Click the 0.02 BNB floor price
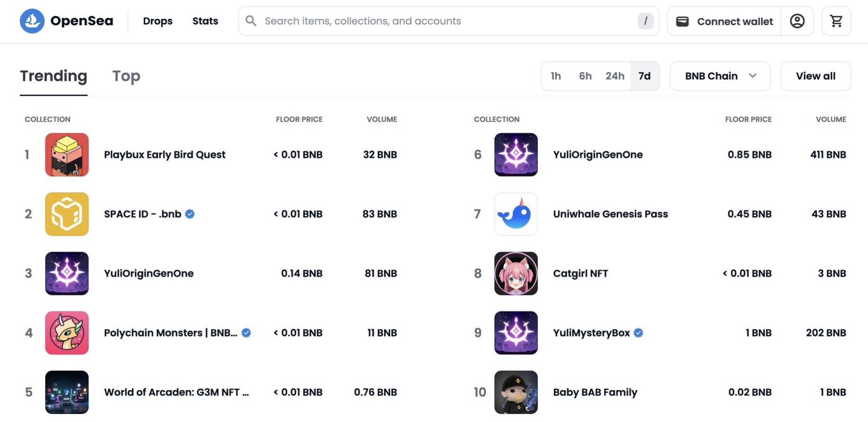 (x=750, y=392)
